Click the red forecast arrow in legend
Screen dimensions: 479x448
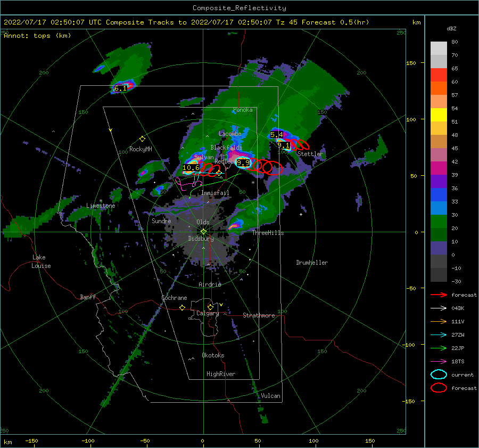[439, 295]
